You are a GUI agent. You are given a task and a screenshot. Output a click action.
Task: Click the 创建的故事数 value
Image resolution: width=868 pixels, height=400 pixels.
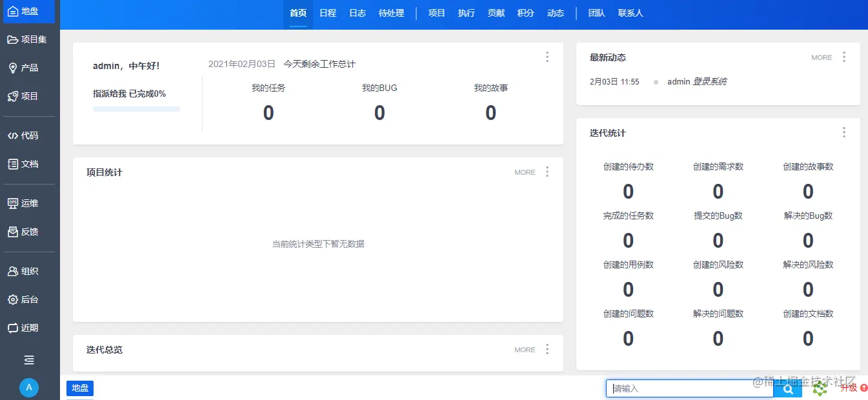click(x=808, y=192)
